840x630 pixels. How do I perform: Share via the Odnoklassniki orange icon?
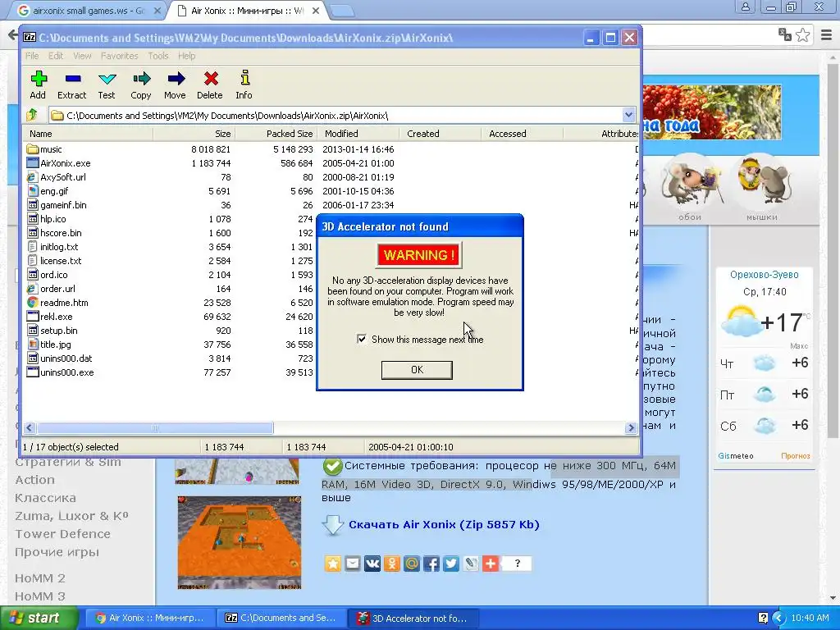tap(392, 564)
